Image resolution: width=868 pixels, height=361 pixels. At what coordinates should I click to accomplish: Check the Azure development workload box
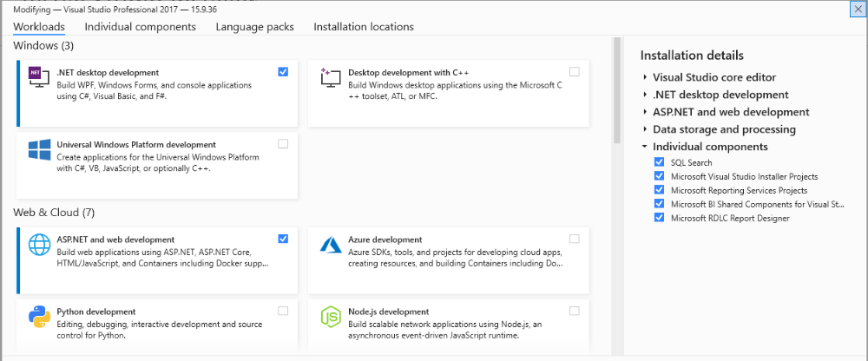(x=575, y=239)
